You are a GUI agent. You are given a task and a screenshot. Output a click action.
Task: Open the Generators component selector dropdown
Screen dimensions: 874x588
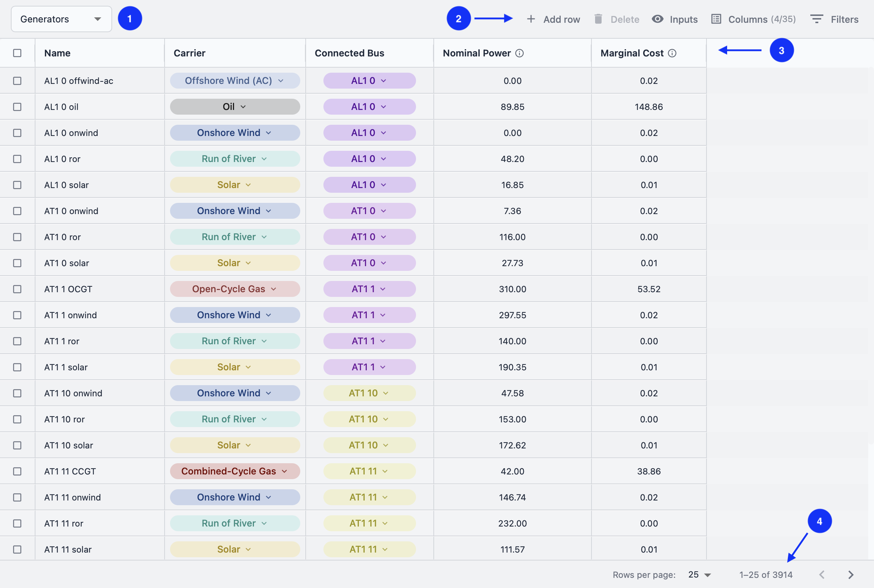tap(60, 19)
